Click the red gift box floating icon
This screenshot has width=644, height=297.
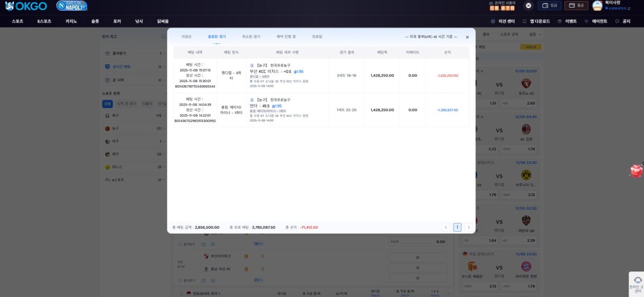tap(636, 171)
